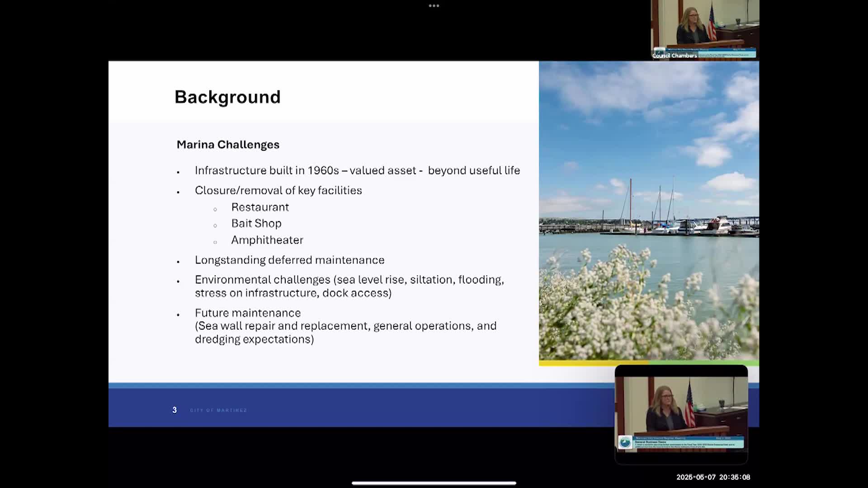Click the bullet before Longstanding deferred maintenance

[178, 262]
